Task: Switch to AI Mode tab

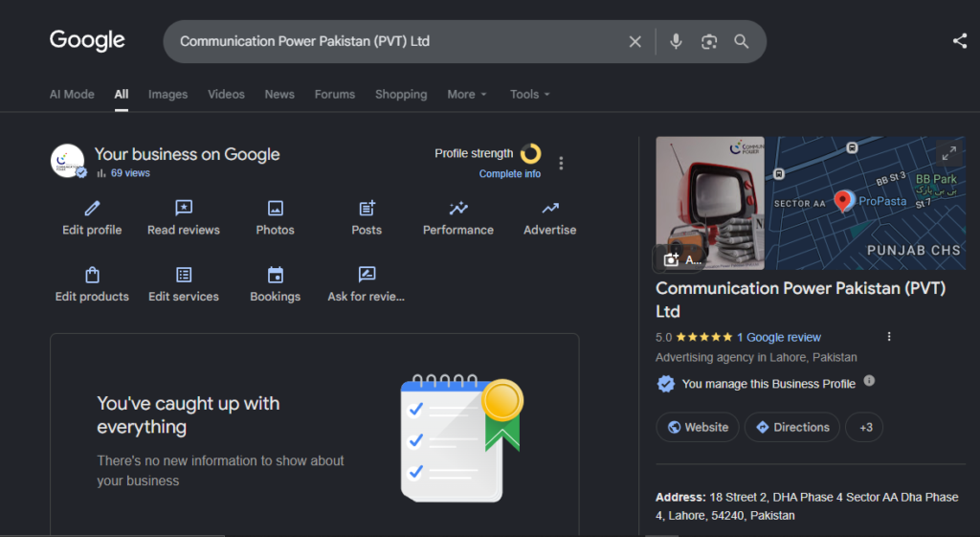Action: [72, 95]
